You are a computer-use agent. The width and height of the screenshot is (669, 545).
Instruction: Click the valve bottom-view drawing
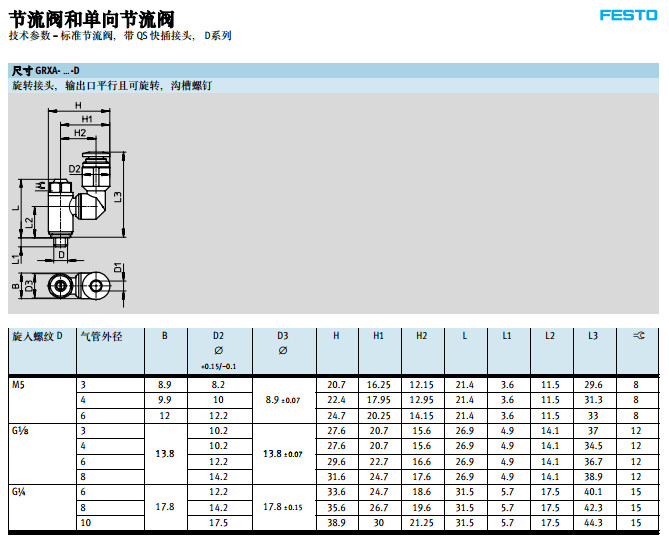(x=72, y=286)
